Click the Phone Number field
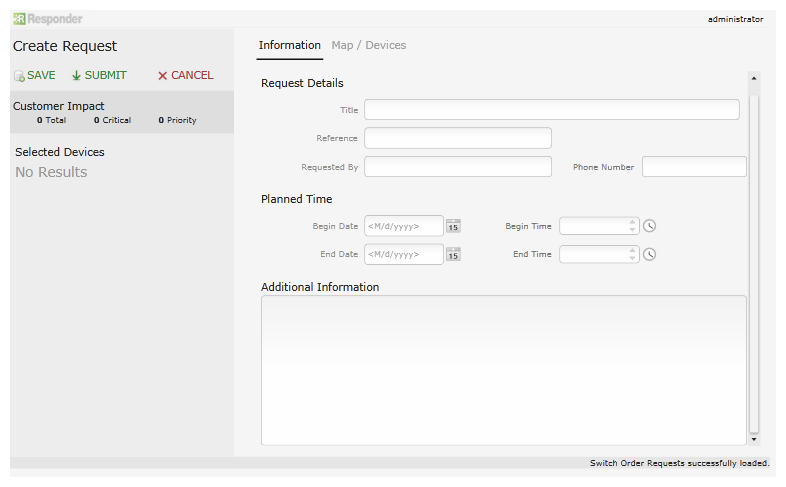The image size is (786, 487). point(694,166)
